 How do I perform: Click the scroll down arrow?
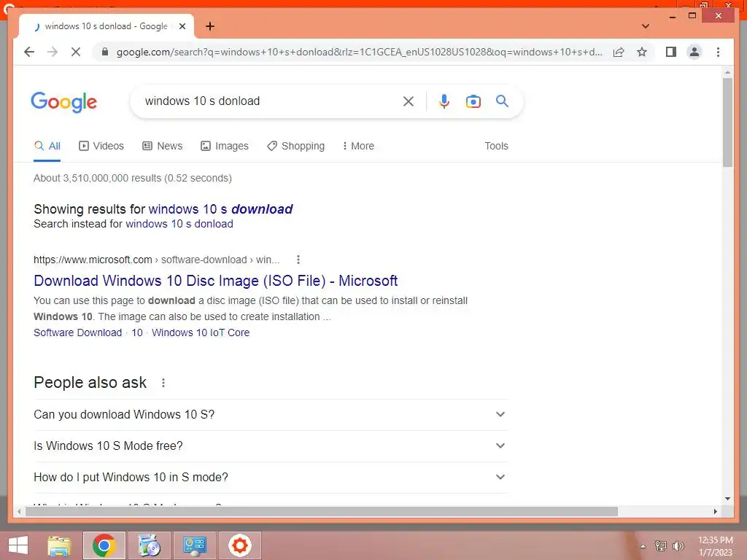pos(727,499)
